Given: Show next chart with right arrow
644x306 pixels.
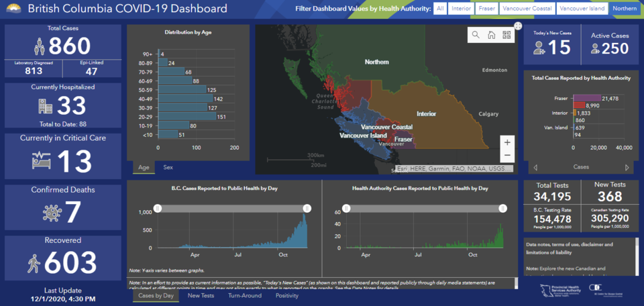Looking at the screenshot, I should pos(627,167).
